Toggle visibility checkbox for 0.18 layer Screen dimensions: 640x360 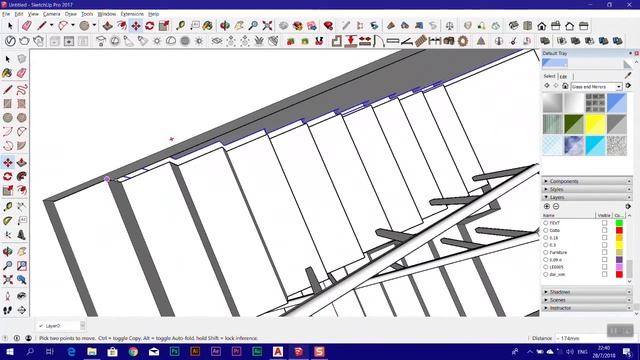click(604, 238)
